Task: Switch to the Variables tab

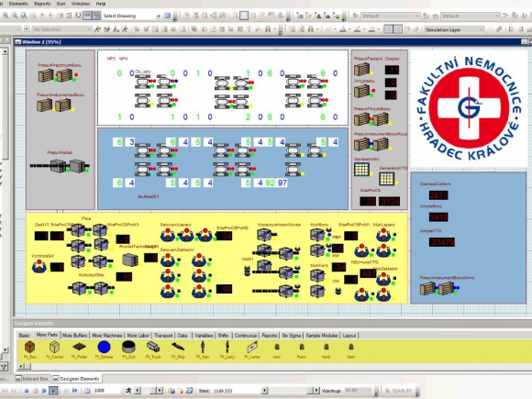Action: [204, 335]
